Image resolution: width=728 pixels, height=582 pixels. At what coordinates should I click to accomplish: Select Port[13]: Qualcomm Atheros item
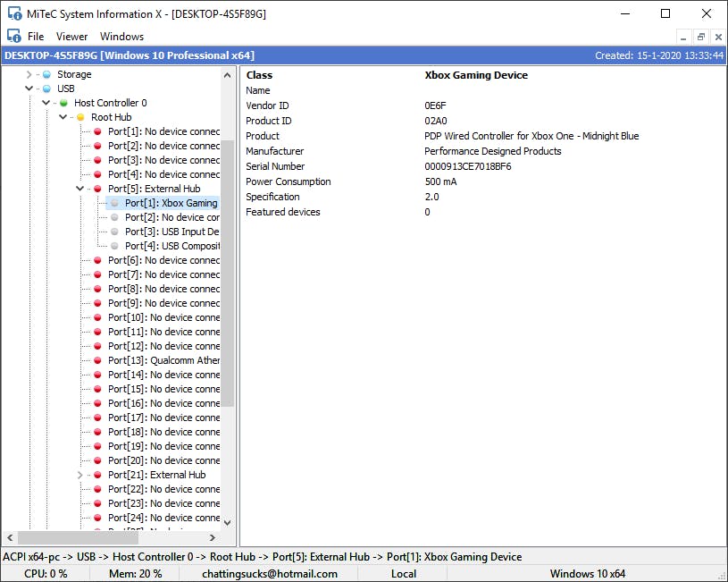pyautogui.click(x=163, y=360)
